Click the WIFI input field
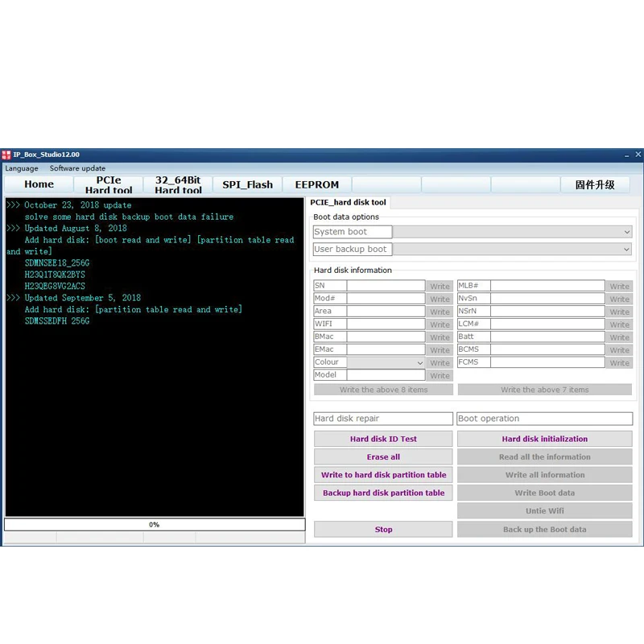This screenshot has width=644, height=644. pyautogui.click(x=386, y=324)
